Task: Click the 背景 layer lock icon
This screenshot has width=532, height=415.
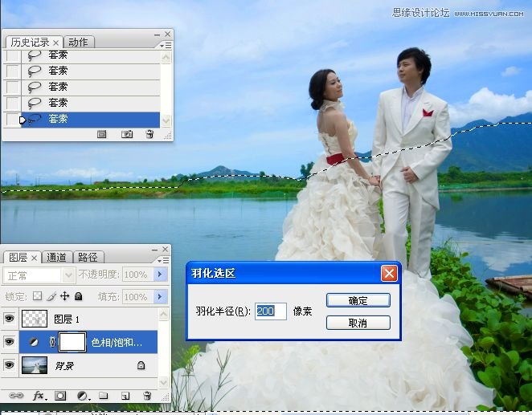Action: click(141, 365)
